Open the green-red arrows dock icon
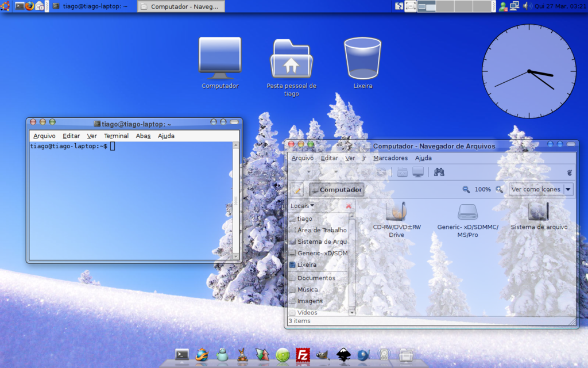 coord(262,354)
